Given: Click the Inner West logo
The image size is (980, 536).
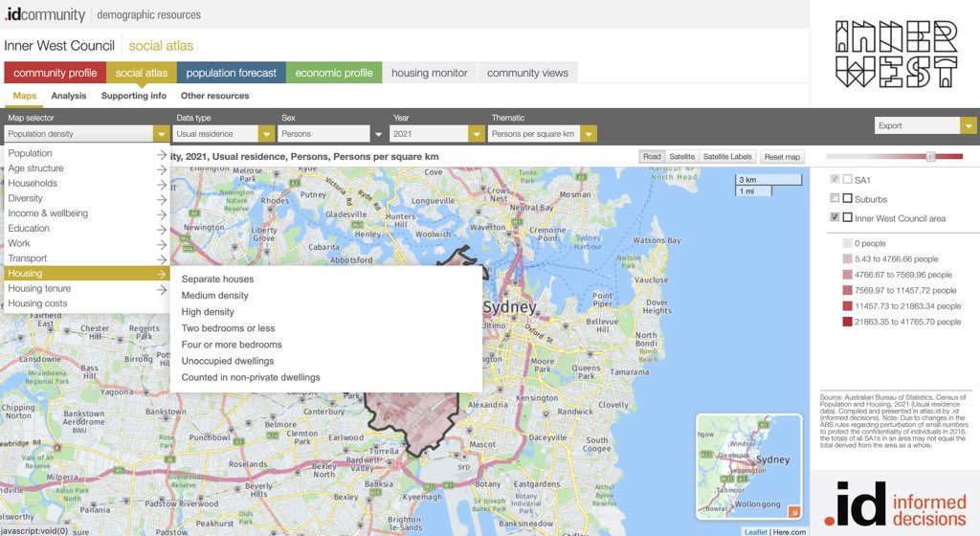Looking at the screenshot, I should pyautogui.click(x=896, y=54).
